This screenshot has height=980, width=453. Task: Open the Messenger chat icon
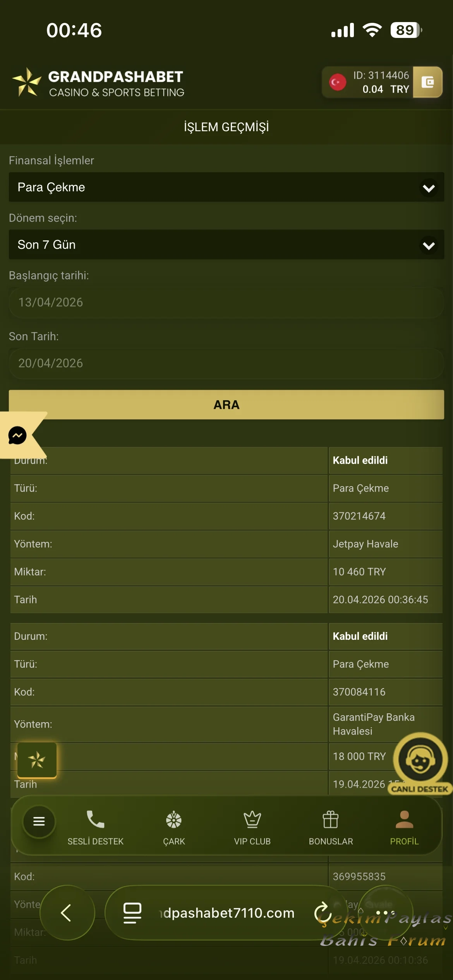coord(18,435)
